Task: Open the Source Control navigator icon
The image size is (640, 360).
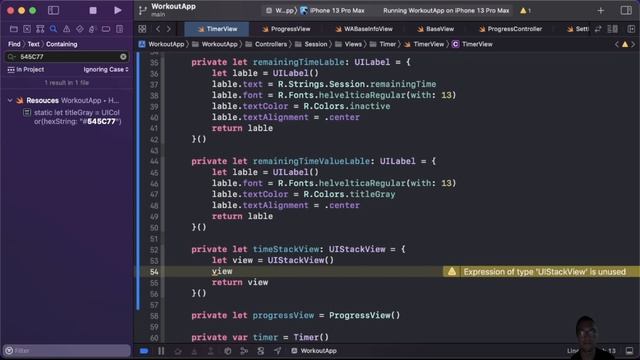Action: point(27,29)
